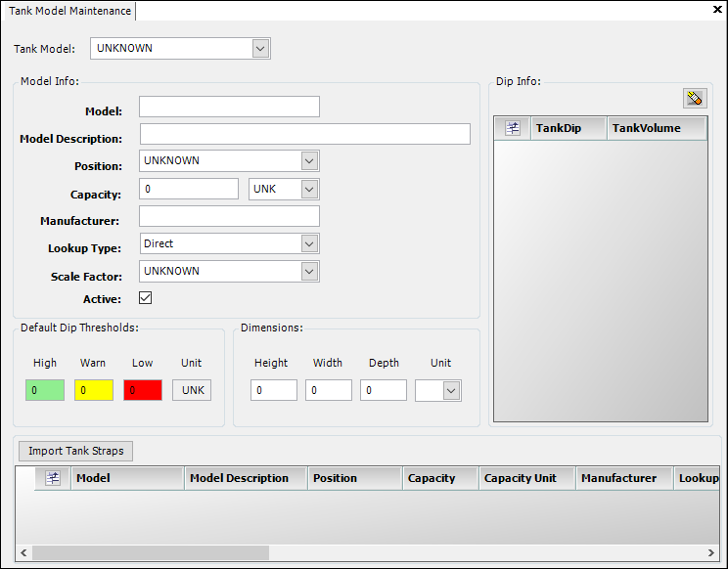The image size is (728, 569).
Task: Click the Model Description text field
Action: [x=304, y=134]
